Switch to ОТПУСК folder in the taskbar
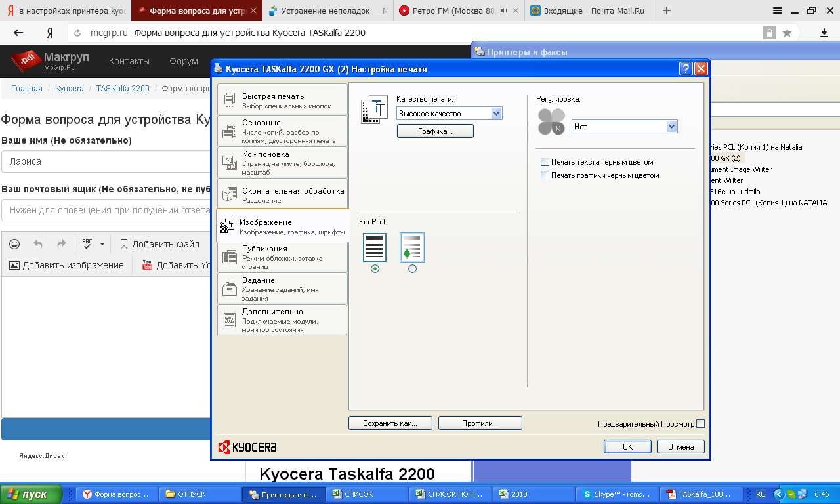The height and width of the screenshot is (504, 840). [201, 494]
